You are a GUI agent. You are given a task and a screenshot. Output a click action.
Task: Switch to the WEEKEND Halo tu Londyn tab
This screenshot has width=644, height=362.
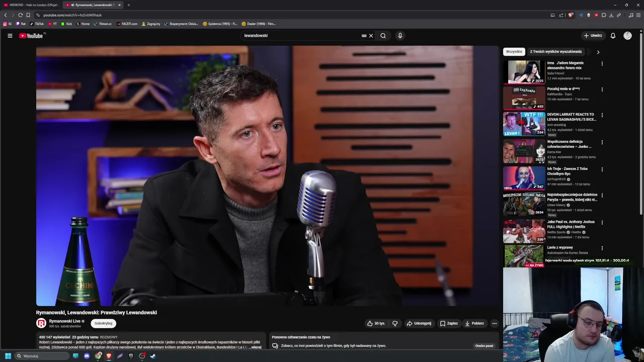point(31,5)
